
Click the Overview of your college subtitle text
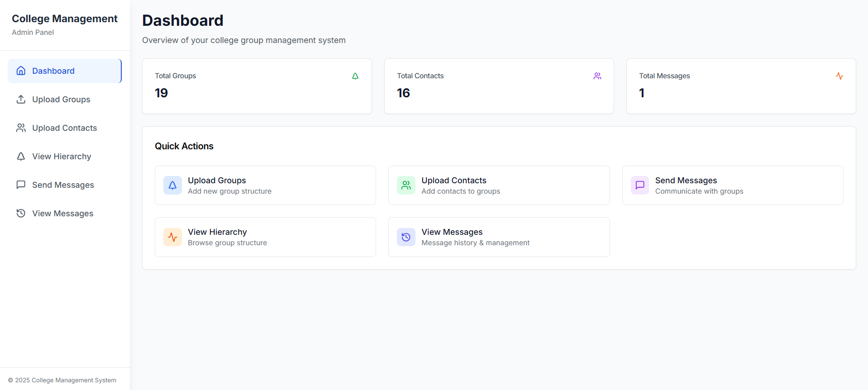point(244,40)
